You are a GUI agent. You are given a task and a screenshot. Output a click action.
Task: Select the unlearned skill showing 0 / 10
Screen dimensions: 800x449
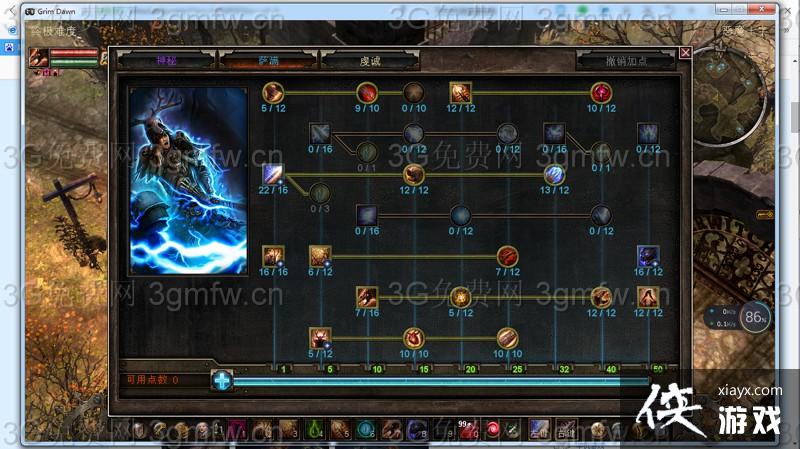coord(414,93)
